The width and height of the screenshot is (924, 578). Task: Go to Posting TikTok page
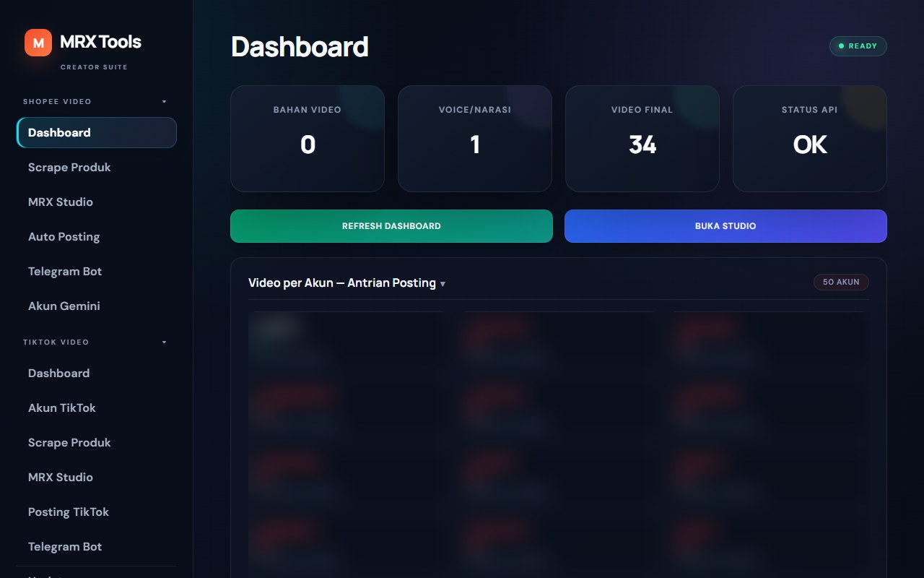97,512
